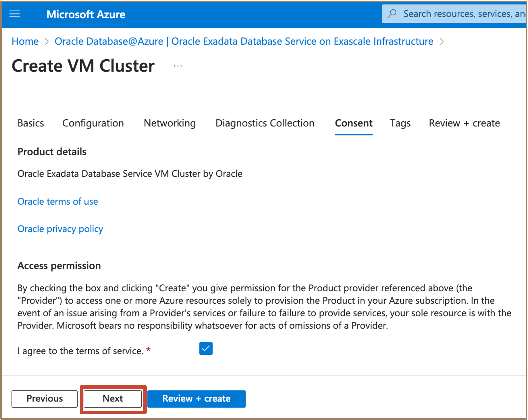Uncheck the terms of service agreement checkbox
The height and width of the screenshot is (420, 528).
pyautogui.click(x=206, y=348)
